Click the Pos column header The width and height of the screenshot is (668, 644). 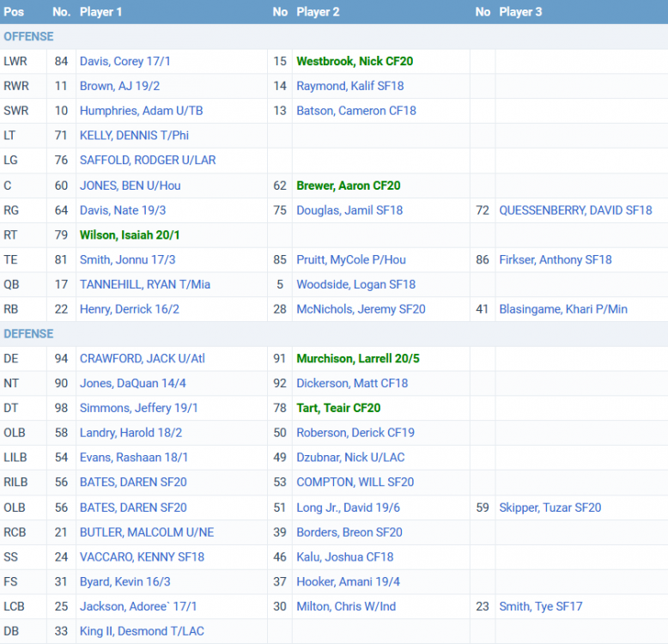click(x=14, y=12)
